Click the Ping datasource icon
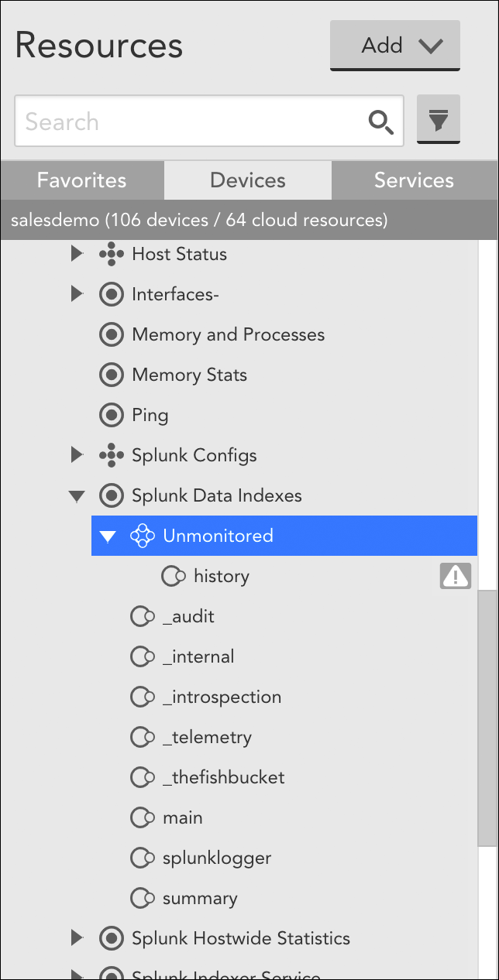 [x=112, y=415]
